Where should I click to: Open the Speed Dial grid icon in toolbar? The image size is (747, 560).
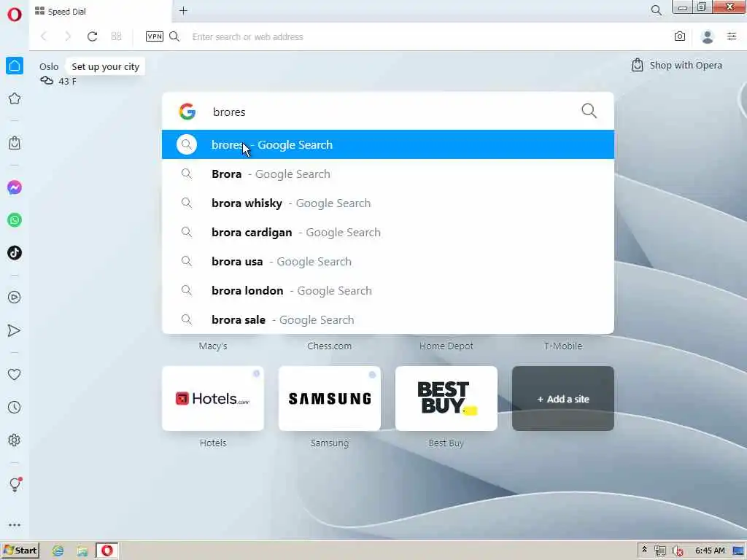pos(116,36)
